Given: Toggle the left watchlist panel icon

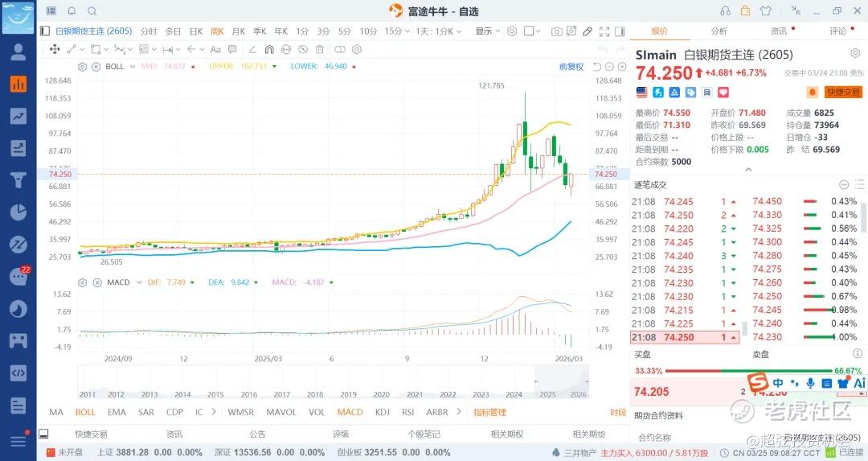Looking at the screenshot, I should (45, 31).
